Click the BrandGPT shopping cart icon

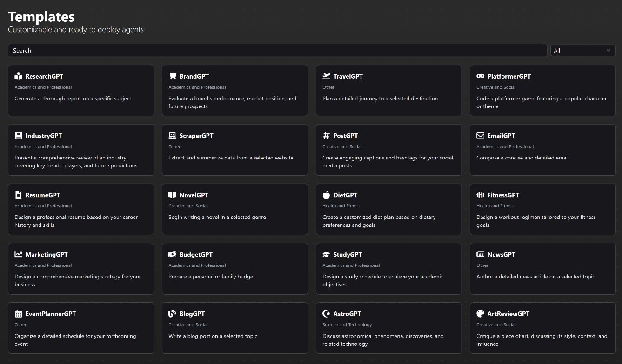(173, 76)
